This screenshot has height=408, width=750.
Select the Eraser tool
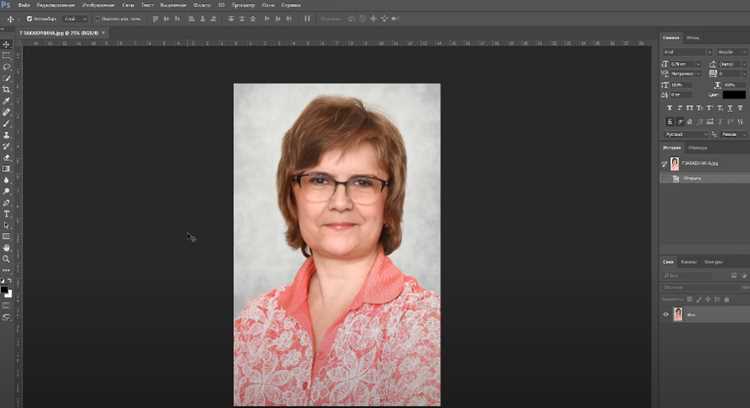(6, 158)
